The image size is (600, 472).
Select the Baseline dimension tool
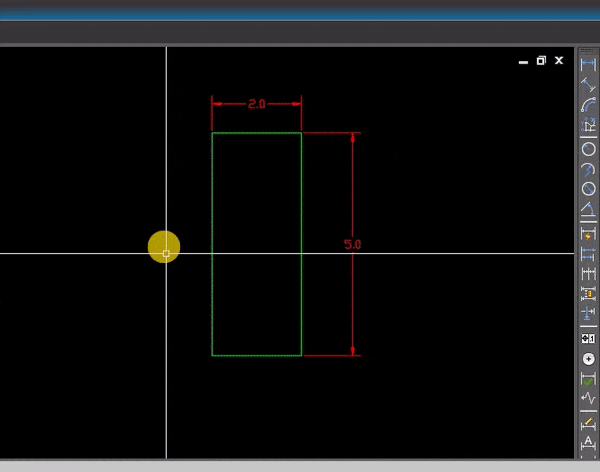tap(588, 253)
